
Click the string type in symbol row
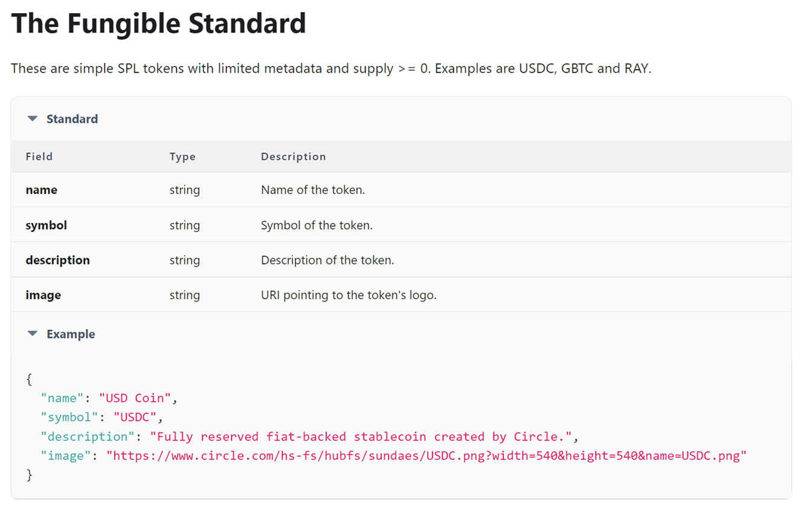coord(184,225)
